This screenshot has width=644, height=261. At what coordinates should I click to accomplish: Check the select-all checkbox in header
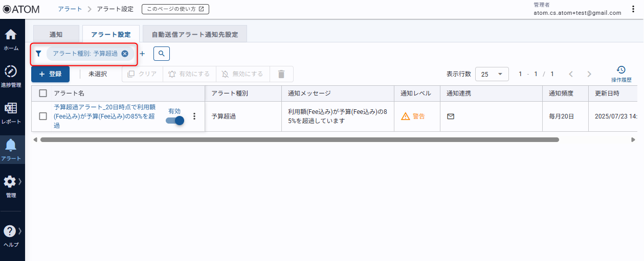tap(43, 93)
